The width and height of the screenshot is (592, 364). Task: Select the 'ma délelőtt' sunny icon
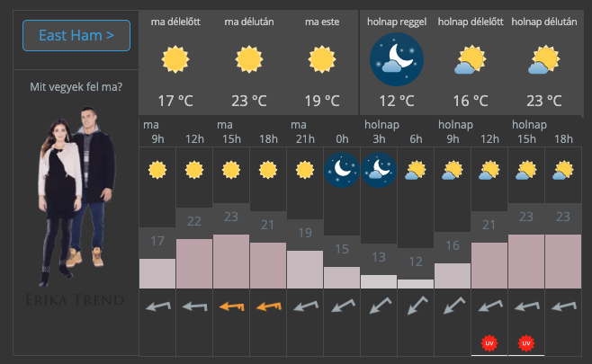(x=175, y=60)
